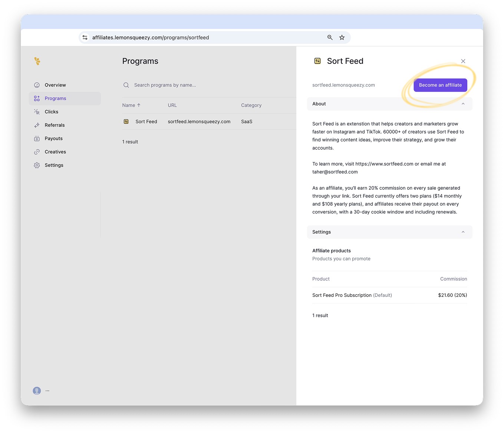504x433 pixels.
Task: Click '1 result' under products table
Action: (x=320, y=315)
